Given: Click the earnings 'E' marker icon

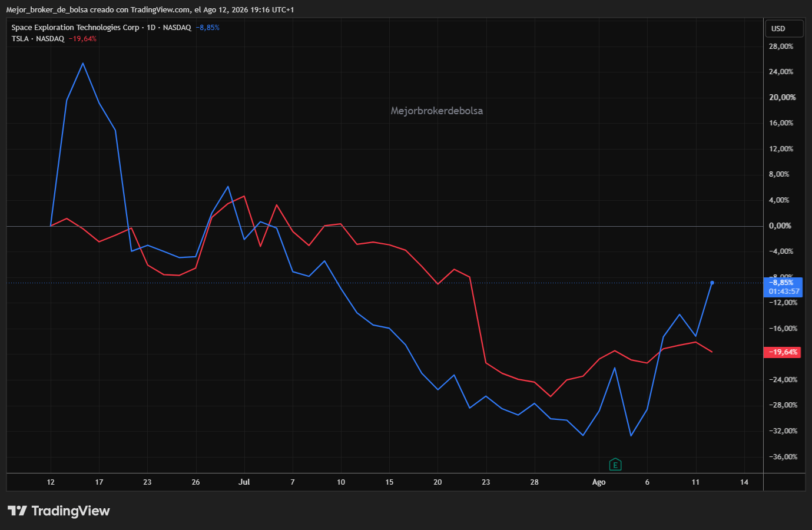Looking at the screenshot, I should coord(615,465).
